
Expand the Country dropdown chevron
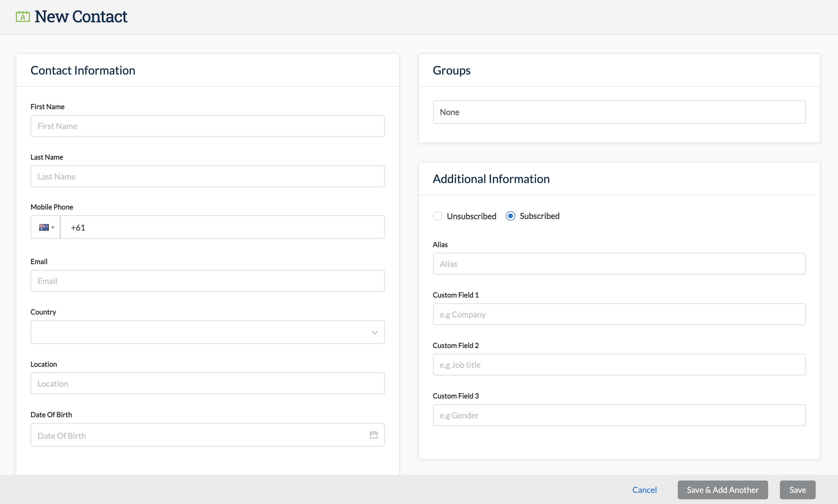(x=375, y=332)
